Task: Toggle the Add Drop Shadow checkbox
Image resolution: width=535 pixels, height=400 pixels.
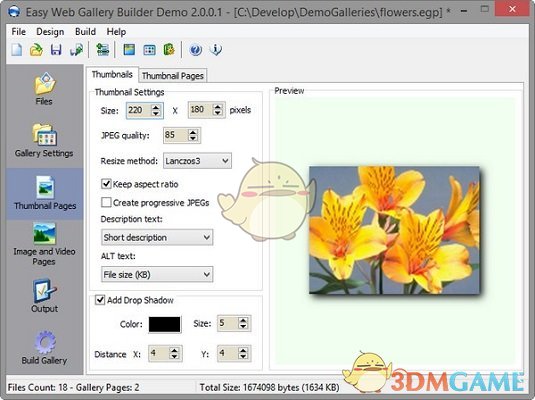Action: click(100, 300)
